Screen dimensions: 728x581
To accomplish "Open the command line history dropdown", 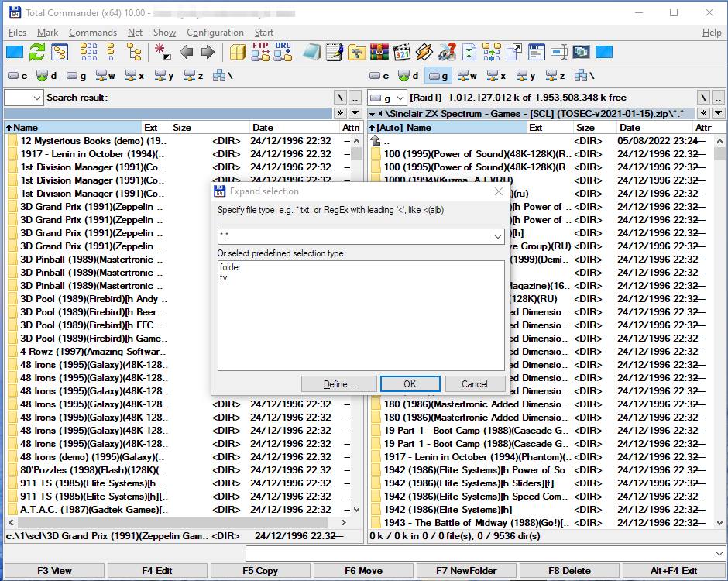I will (x=719, y=554).
